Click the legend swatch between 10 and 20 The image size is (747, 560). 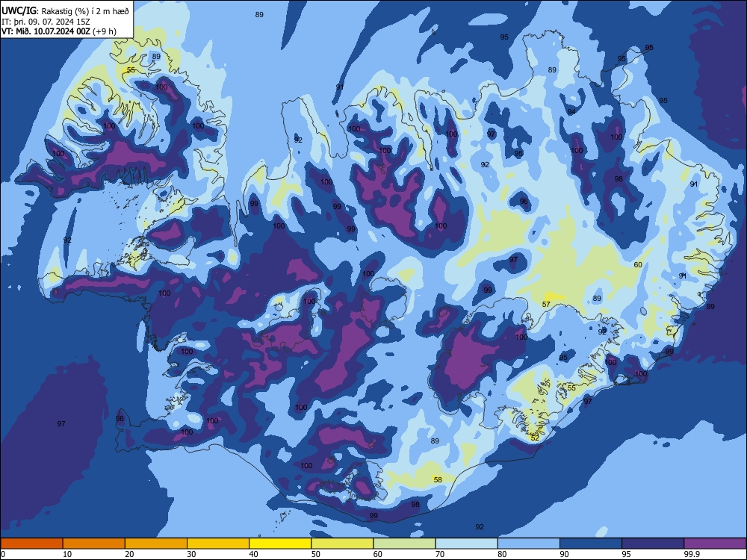coord(94,544)
